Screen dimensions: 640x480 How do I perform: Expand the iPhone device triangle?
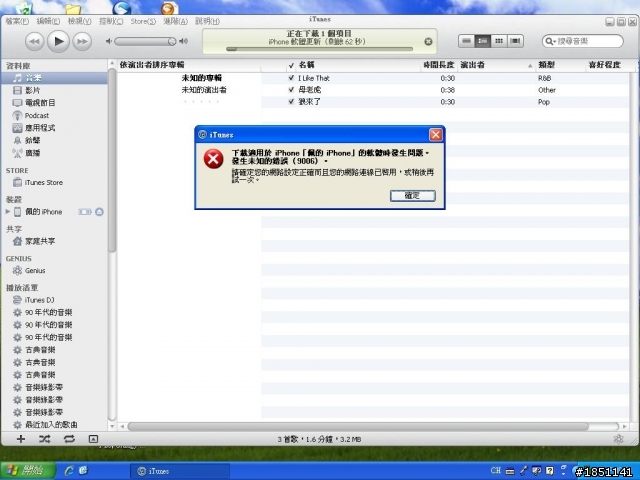click(7, 211)
